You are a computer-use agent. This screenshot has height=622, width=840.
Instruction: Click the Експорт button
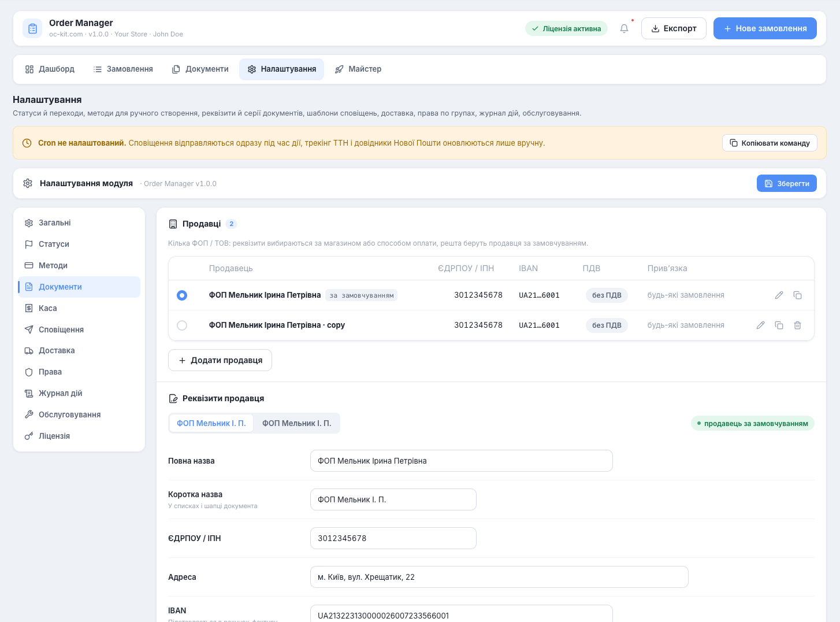674,28
